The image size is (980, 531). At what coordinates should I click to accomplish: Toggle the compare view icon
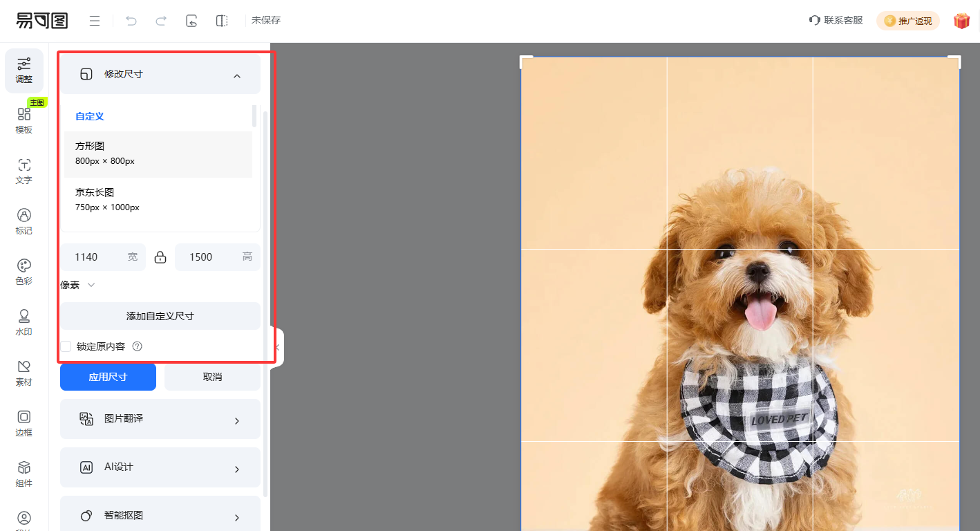point(222,21)
